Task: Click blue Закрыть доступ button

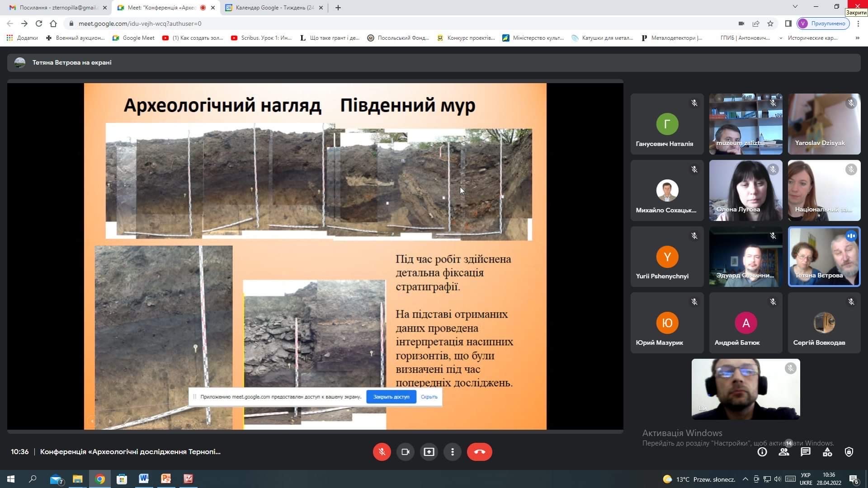Action: 391,397
